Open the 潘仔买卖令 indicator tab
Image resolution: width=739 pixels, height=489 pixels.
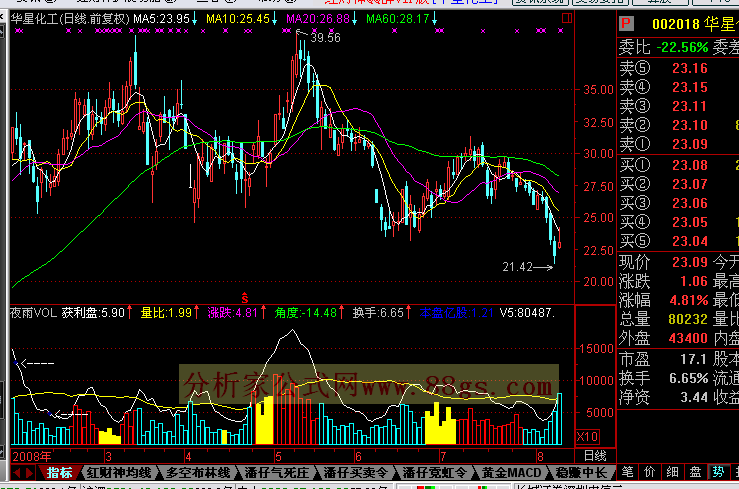[x=355, y=473]
